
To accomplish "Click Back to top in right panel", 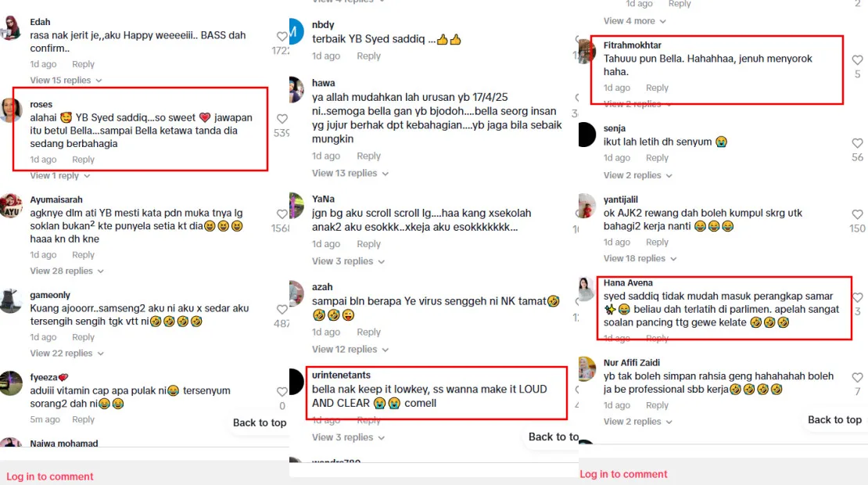I will pos(834,419).
